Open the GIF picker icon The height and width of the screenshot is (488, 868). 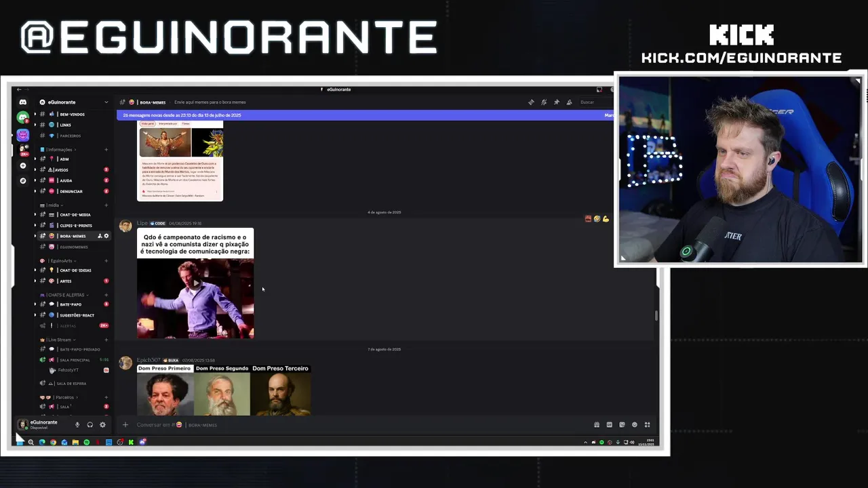(609, 425)
